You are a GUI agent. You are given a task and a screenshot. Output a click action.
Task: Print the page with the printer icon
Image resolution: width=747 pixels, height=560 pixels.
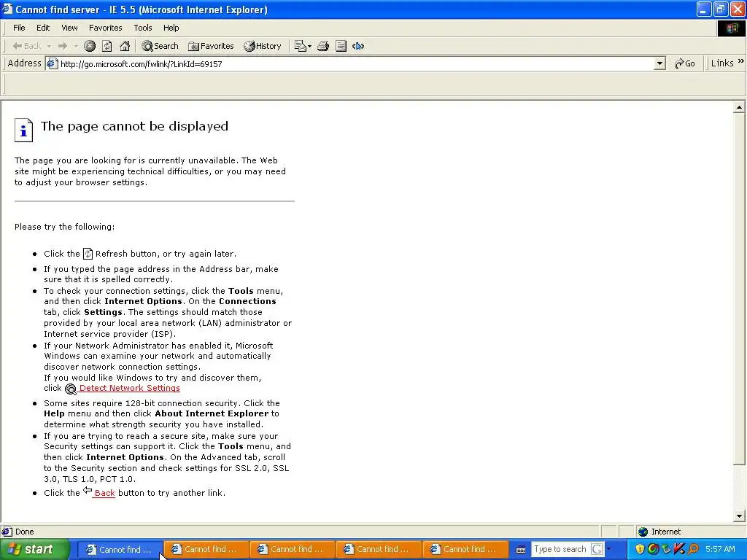323,46
